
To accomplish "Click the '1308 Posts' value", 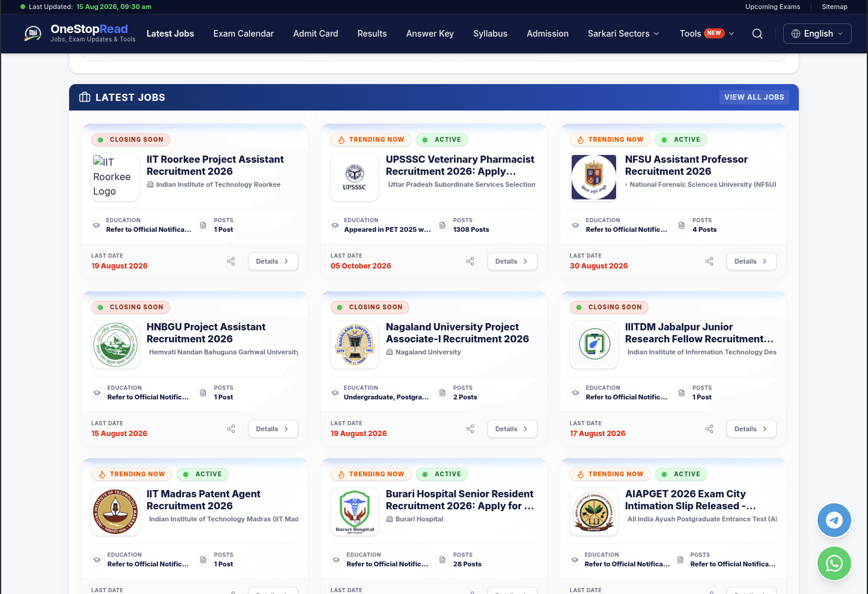I will point(471,229).
